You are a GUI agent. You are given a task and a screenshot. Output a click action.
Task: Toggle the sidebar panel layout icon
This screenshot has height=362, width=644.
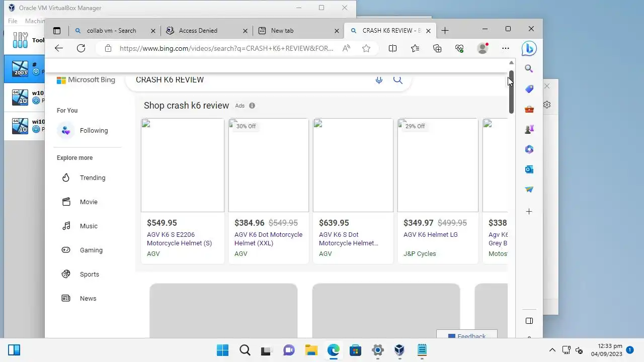pos(529,321)
